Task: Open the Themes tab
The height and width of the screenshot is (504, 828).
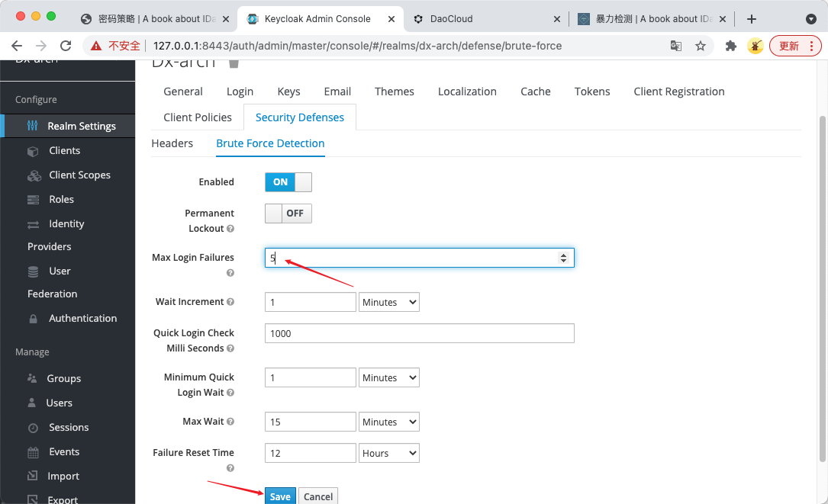Action: 395,91
